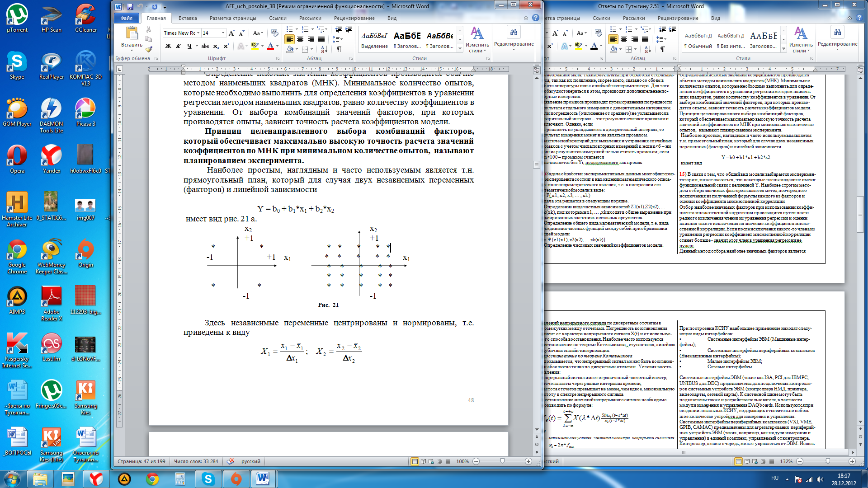Click русский language button in status bar
Screen dimensions: 868x488
(250, 461)
